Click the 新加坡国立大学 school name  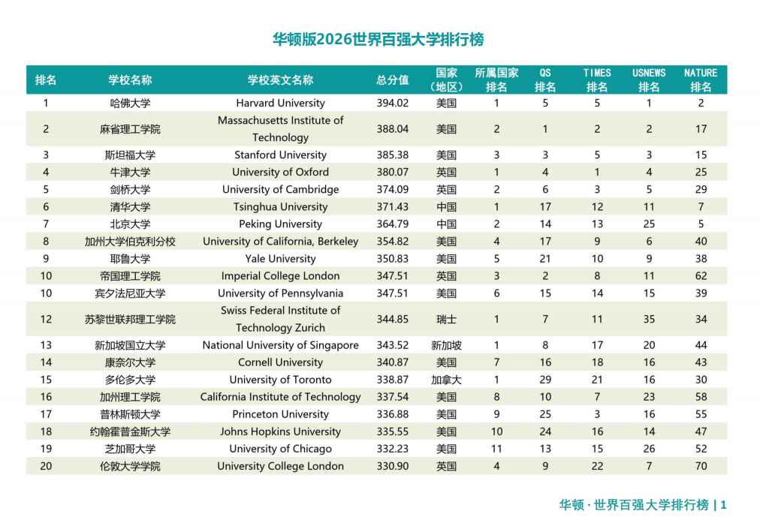[130, 345]
